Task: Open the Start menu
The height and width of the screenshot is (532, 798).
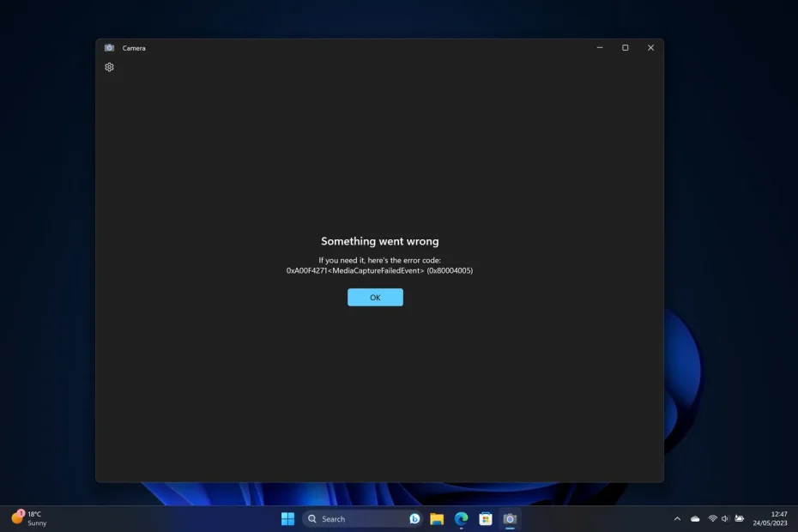Action: point(287,518)
